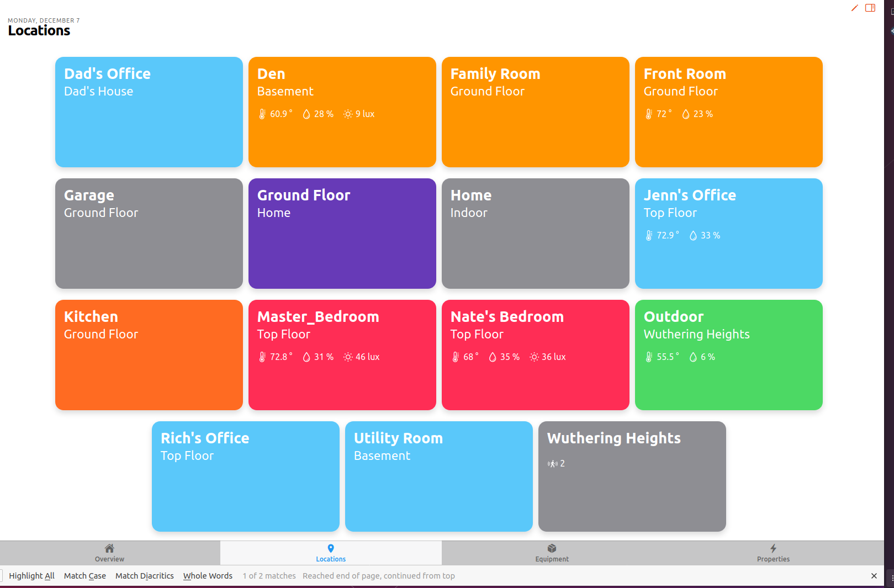Viewport: 894px width, 588px height.
Task: Click the lux sun icon on Master_Bedroom
Action: pos(348,357)
